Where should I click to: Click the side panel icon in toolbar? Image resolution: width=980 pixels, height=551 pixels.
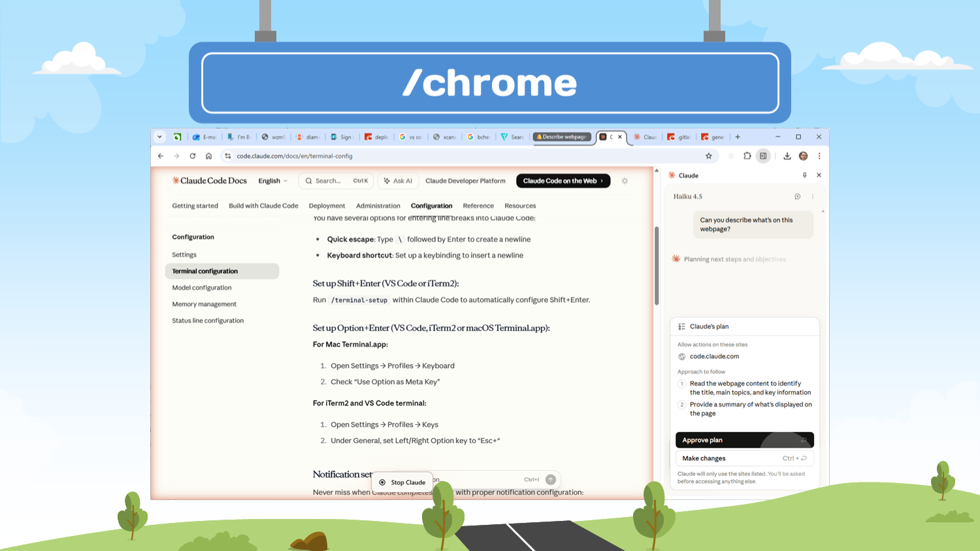click(x=763, y=156)
